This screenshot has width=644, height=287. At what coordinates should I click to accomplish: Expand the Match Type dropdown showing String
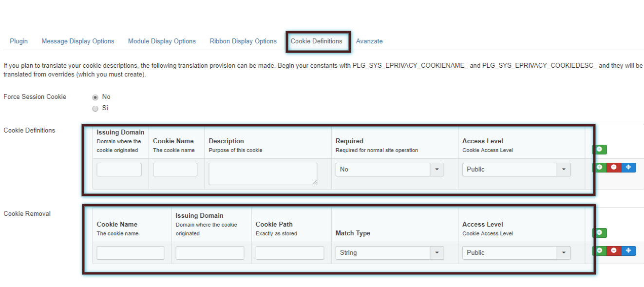click(389, 253)
